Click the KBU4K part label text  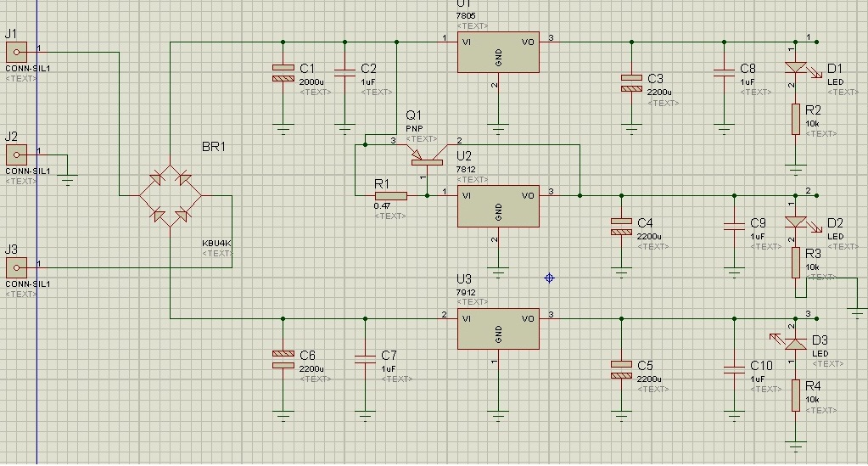click(x=216, y=243)
